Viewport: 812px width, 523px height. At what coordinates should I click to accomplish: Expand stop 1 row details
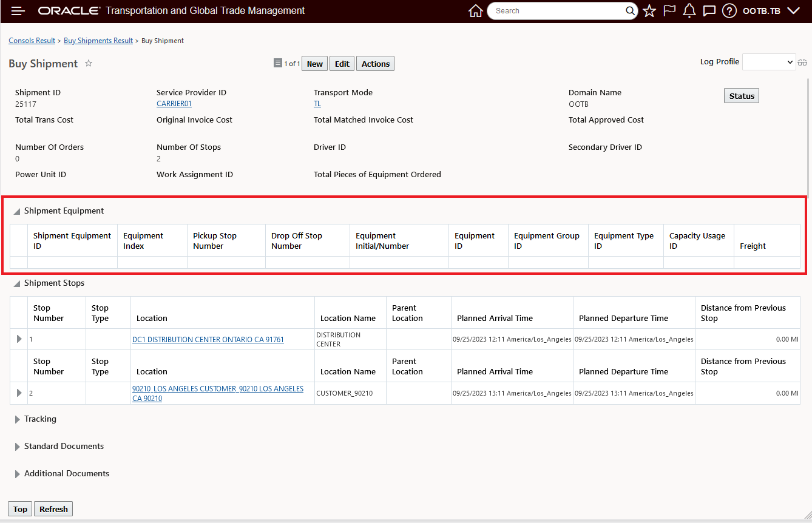coord(19,339)
